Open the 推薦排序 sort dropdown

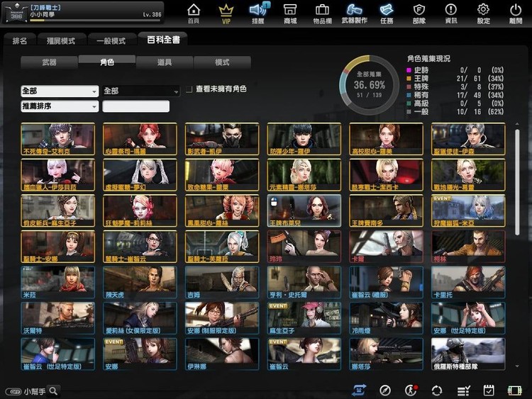[x=60, y=106]
